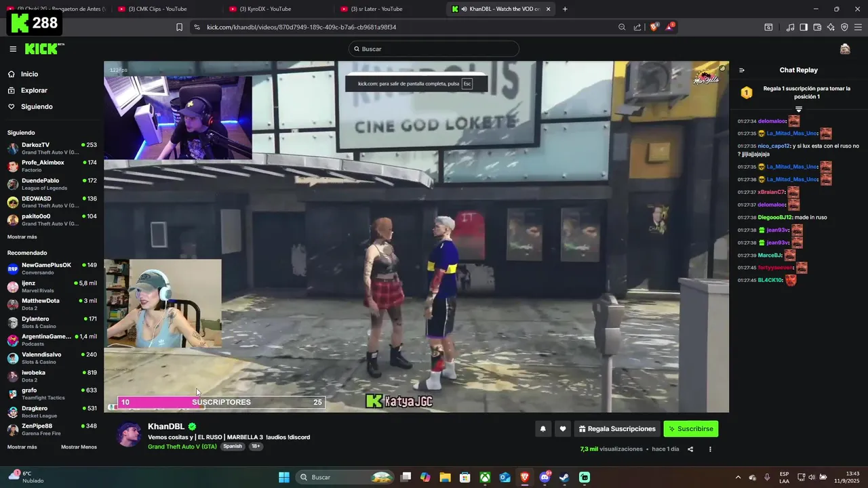Viewport: 868px width, 488px height.
Task: Click the Kick logo in header
Action: coord(44,49)
